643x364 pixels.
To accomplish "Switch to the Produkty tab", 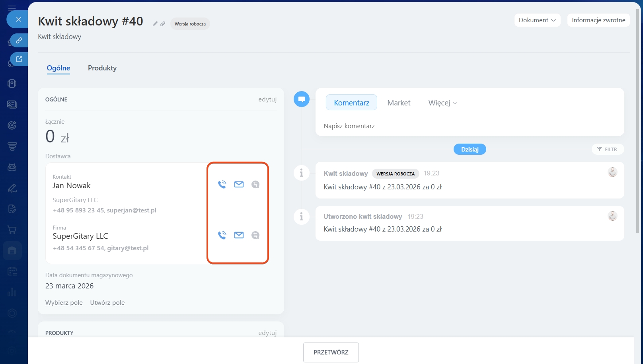I will coord(102,68).
